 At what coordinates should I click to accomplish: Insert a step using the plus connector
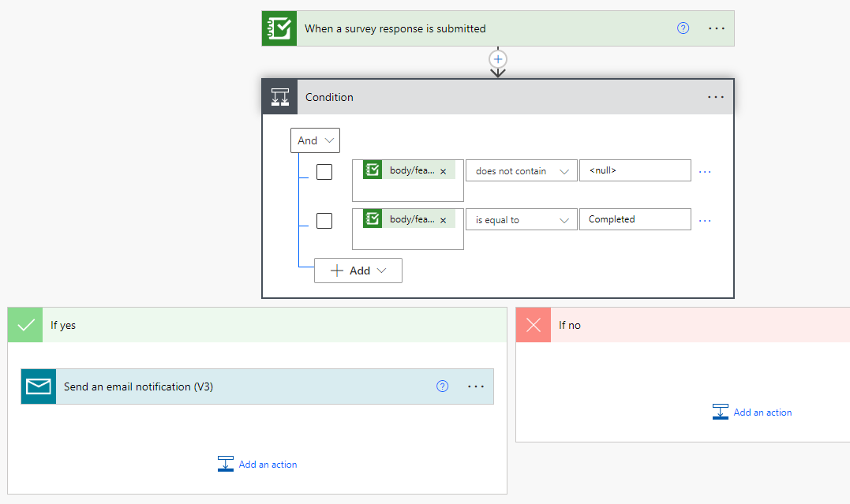coord(498,59)
